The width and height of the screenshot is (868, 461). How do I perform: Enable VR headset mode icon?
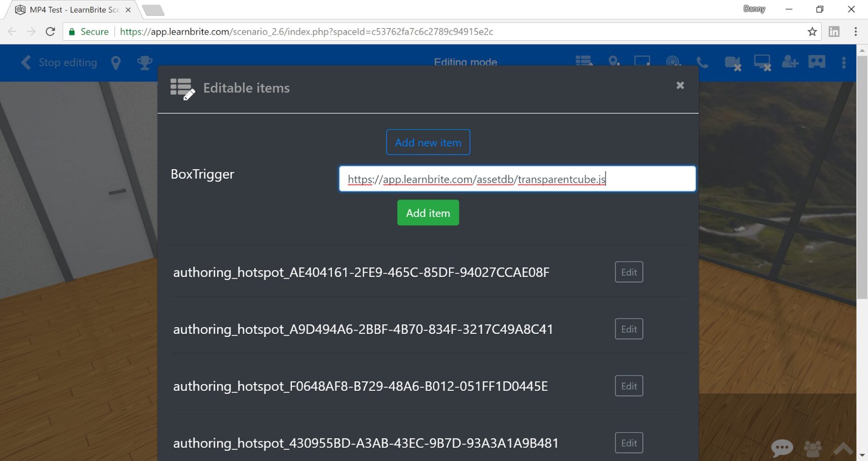[x=816, y=62]
